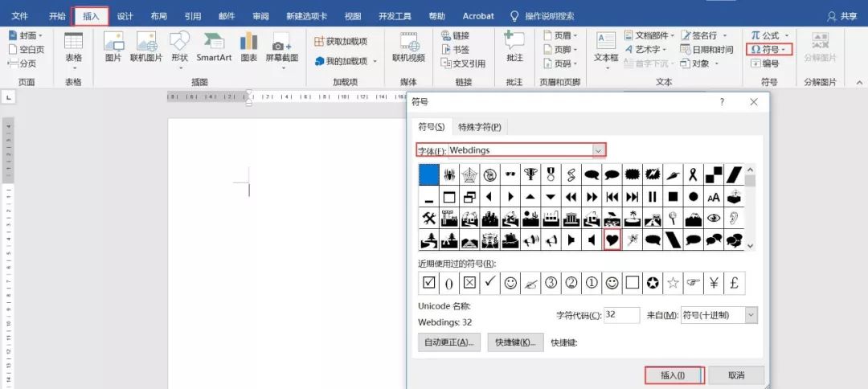Click the 字符代码 input field
Screen dimensions: 868x389
(x=621, y=316)
